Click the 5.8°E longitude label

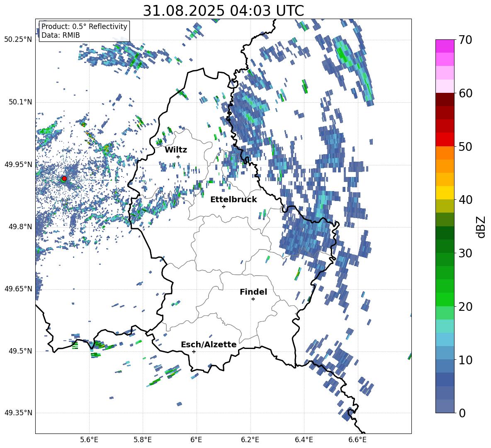[x=143, y=440]
